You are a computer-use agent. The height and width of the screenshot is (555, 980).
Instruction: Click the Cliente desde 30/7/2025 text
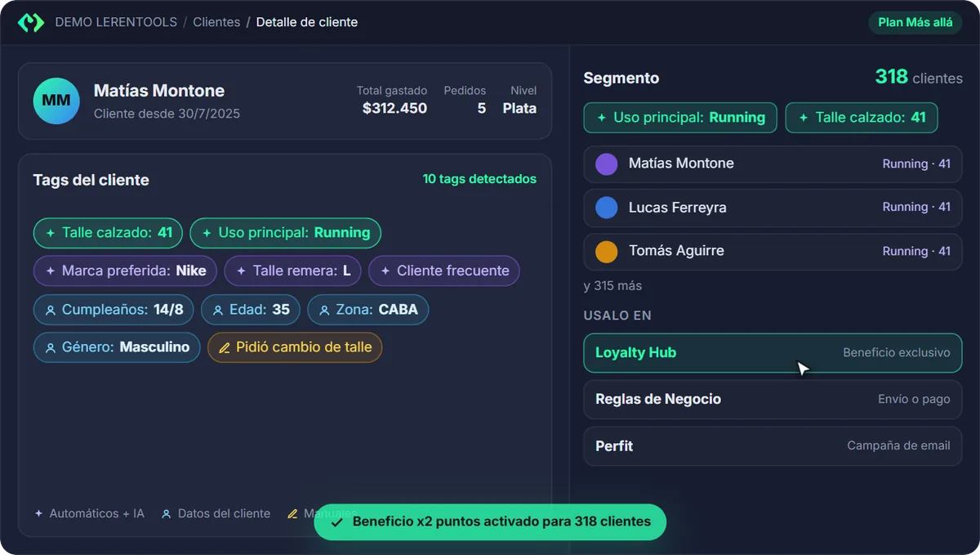coord(167,114)
